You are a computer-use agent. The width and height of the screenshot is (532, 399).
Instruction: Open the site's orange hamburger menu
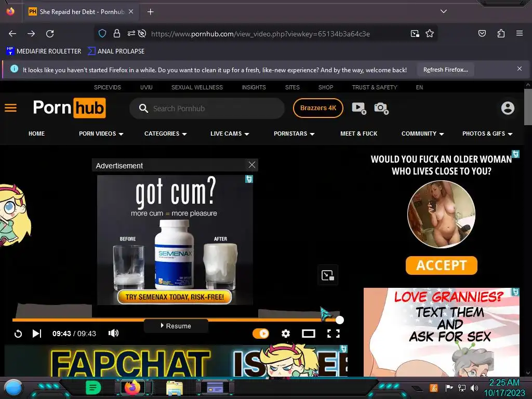pos(10,108)
